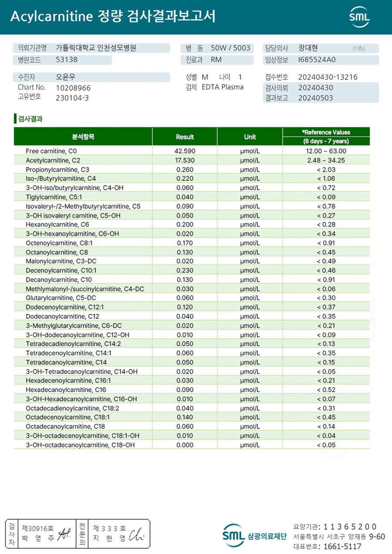Image resolution: width=392 pixels, height=554 pixels.
Task: Select the Unit column header
Action: 250,136
